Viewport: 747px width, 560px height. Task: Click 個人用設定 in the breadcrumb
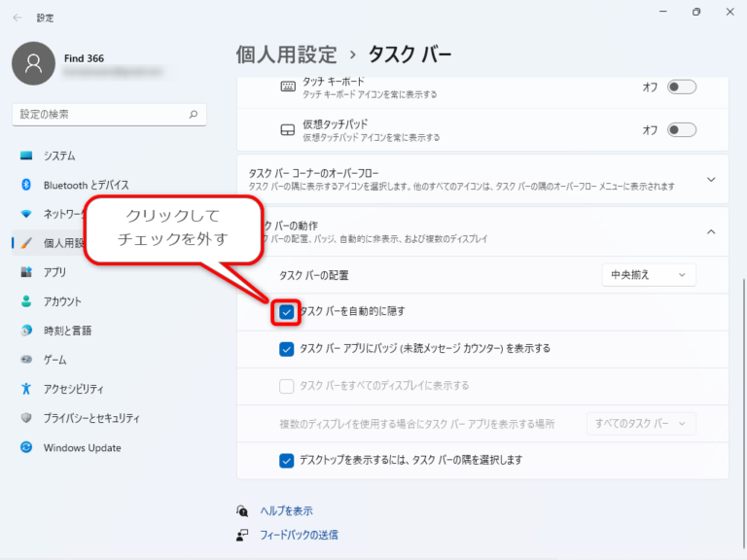(x=286, y=53)
